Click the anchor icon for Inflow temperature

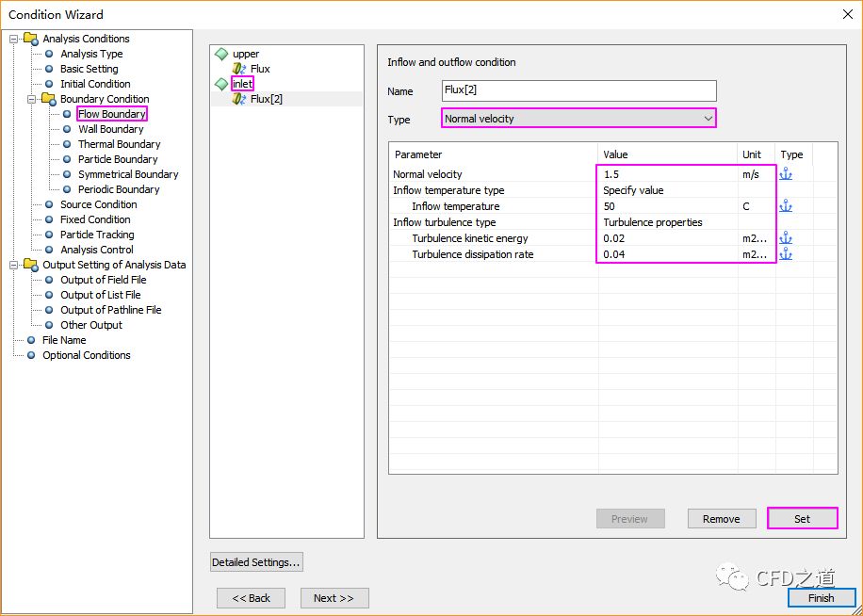785,206
